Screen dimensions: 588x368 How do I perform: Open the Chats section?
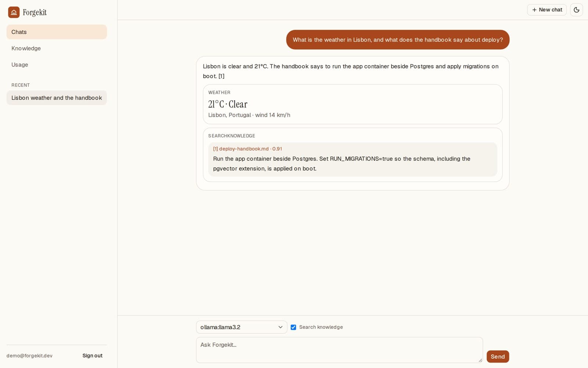pyautogui.click(x=57, y=32)
